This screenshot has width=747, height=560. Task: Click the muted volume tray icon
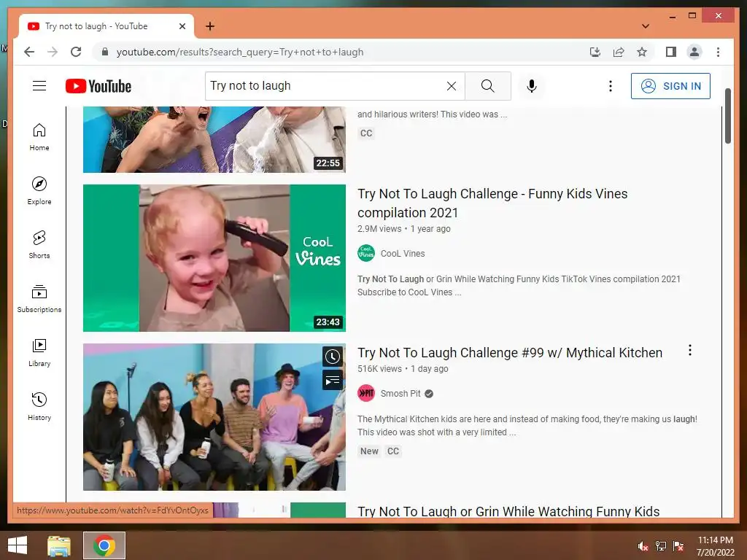(643, 546)
